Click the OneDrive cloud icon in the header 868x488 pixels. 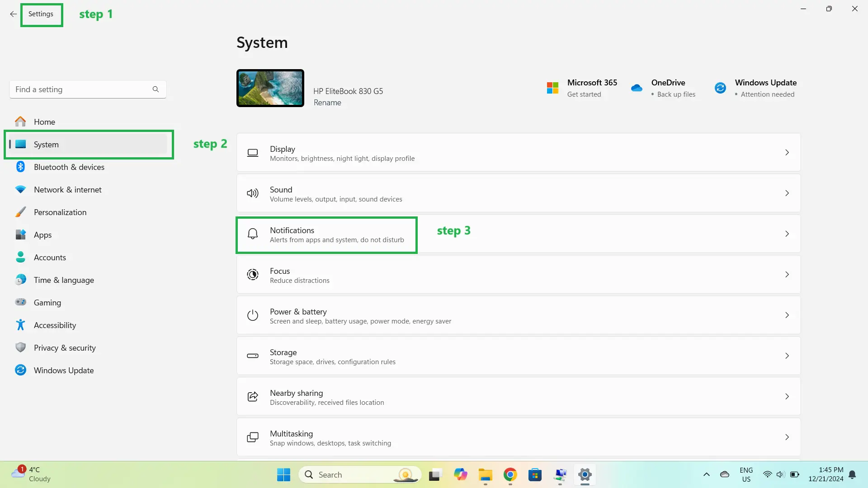click(x=637, y=88)
